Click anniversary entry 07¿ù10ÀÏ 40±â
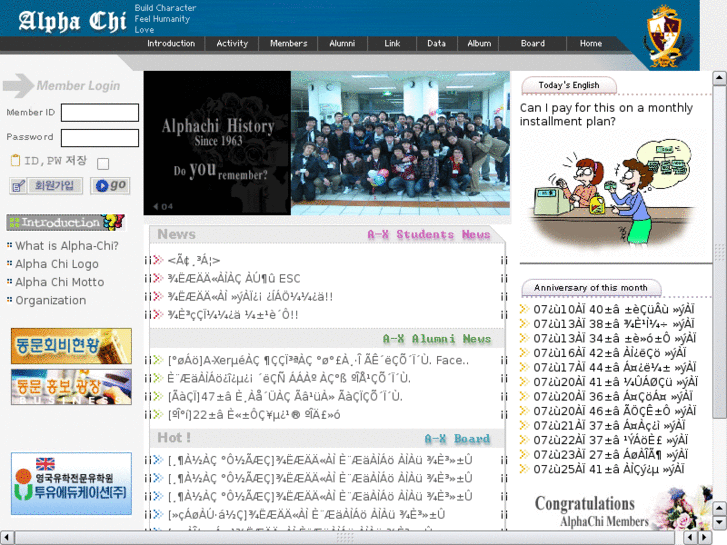Viewport: 727px width, 545px height. 613,309
